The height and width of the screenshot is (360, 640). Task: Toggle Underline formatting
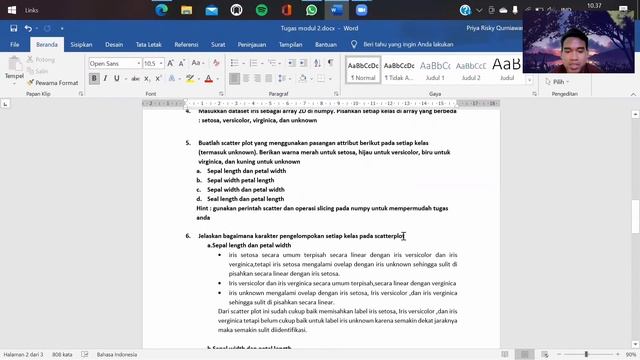tap(117, 78)
